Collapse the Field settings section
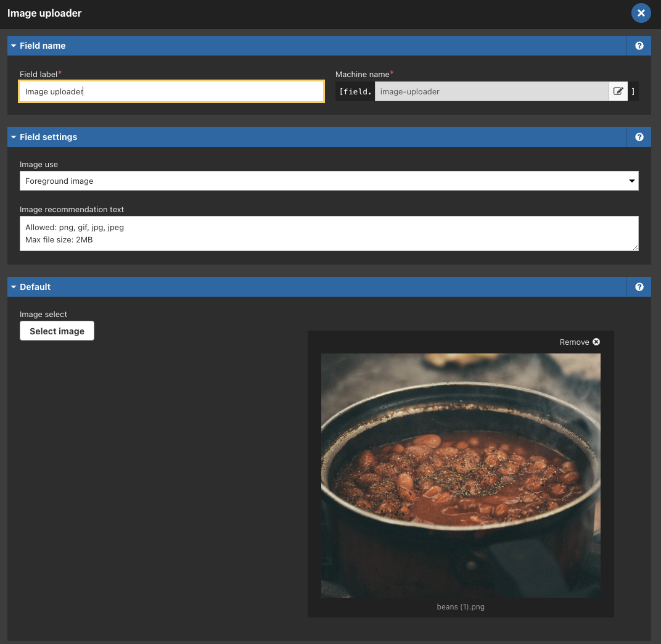Viewport: 661px width, 644px height. tap(14, 137)
